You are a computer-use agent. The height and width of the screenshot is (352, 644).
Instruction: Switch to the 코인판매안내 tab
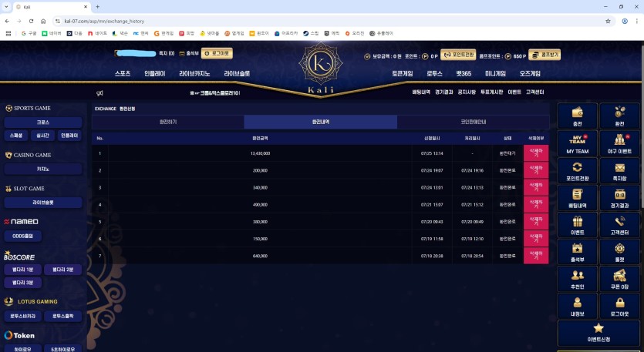point(474,122)
